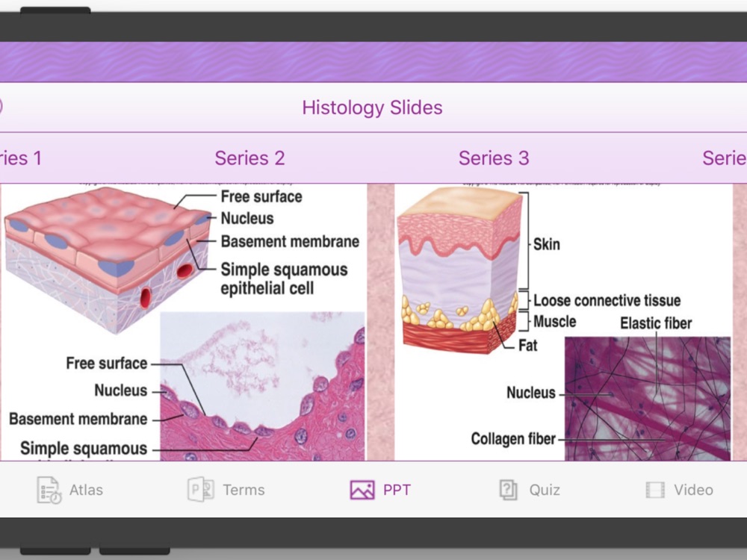Screen dimensions: 747x560
Task: Tap the Atlas label in bottom bar
Action: tap(86, 490)
